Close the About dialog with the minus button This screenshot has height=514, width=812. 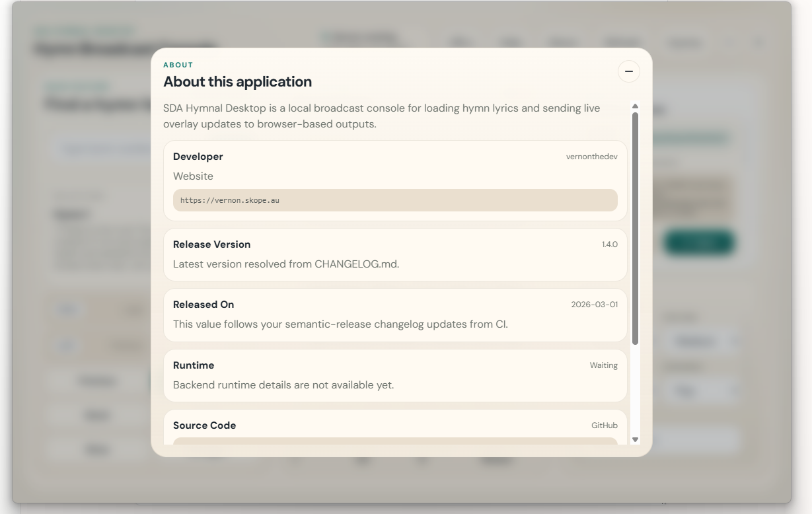point(628,71)
